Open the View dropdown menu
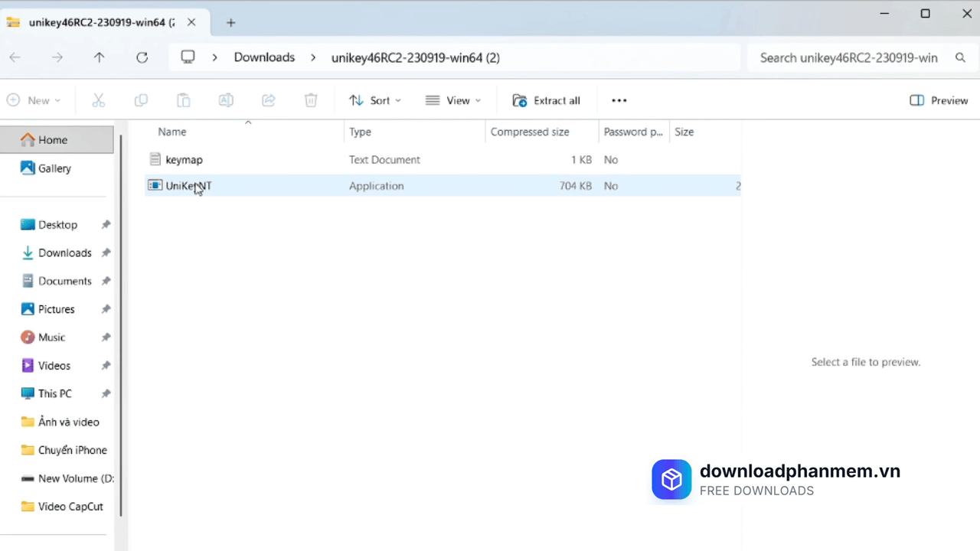Screen dimensions: 980x551 (x=453, y=100)
